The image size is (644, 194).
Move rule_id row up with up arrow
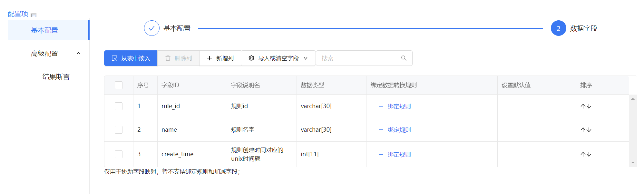(583, 106)
